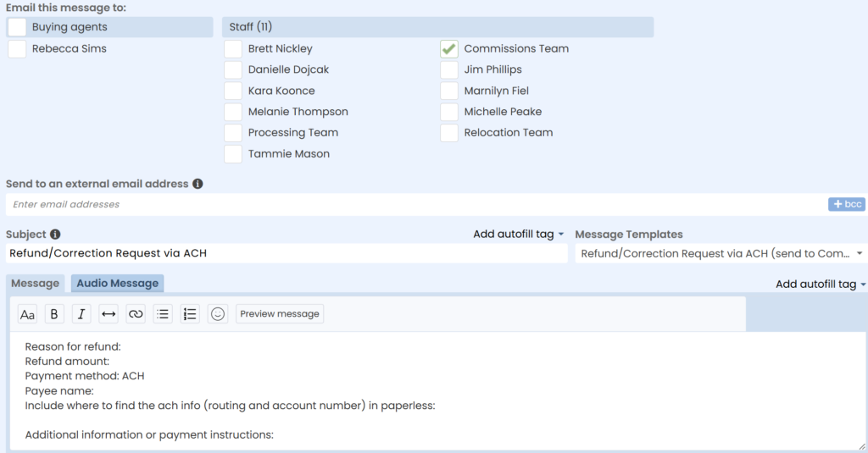Click the horizontal double-arrow toolbar icon
The image size is (868, 453).
108,314
